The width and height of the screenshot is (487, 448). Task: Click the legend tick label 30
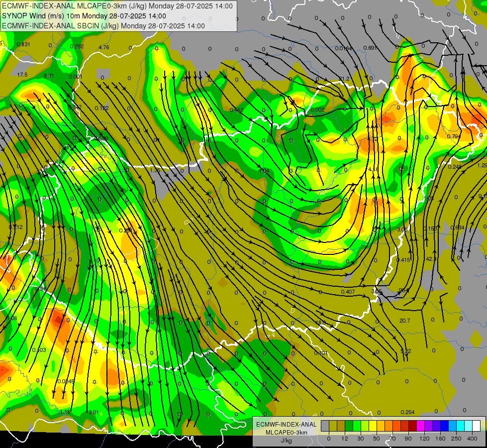click(360, 439)
